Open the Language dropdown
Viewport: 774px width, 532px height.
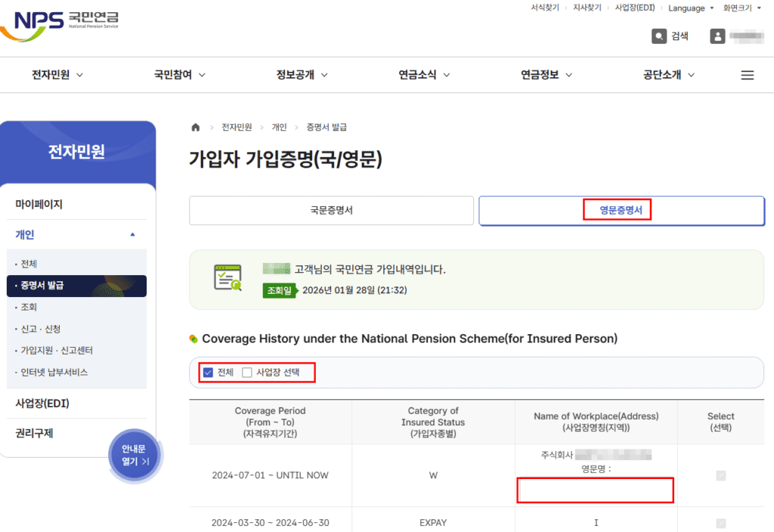point(689,8)
